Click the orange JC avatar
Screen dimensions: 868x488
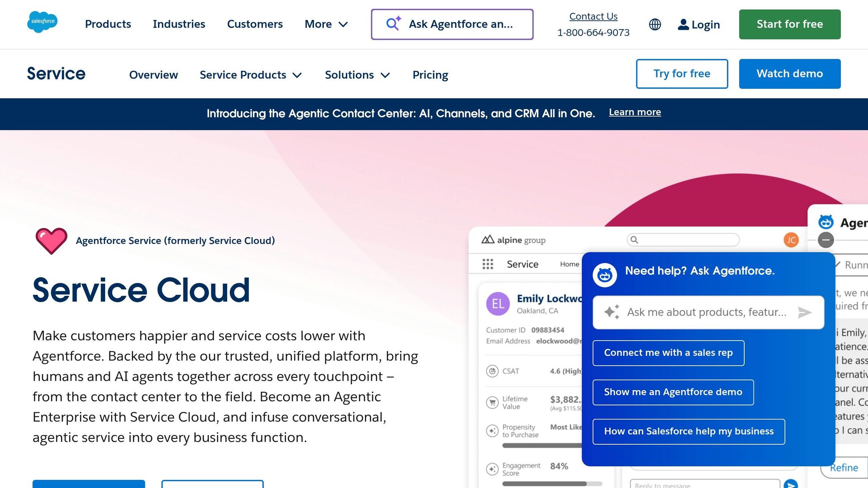coord(791,240)
